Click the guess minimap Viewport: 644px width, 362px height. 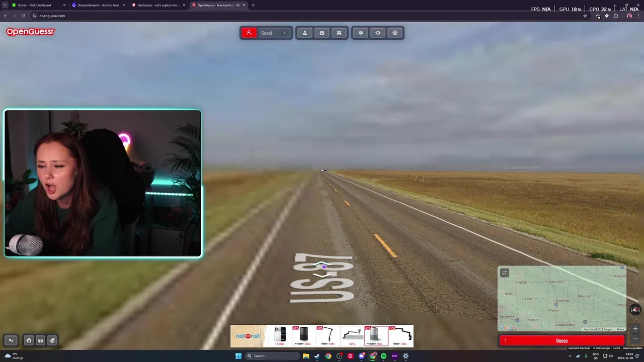562,299
